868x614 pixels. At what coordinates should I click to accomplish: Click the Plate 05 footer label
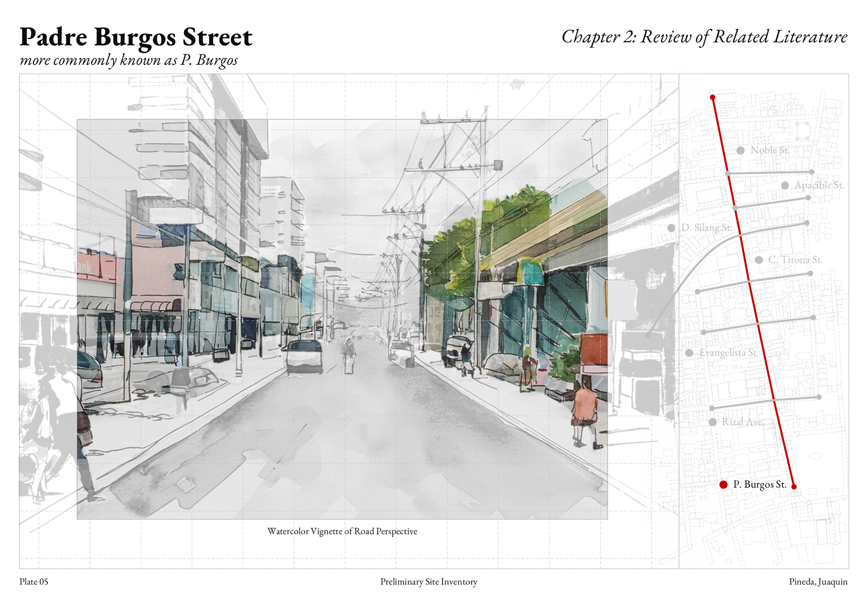point(33,582)
